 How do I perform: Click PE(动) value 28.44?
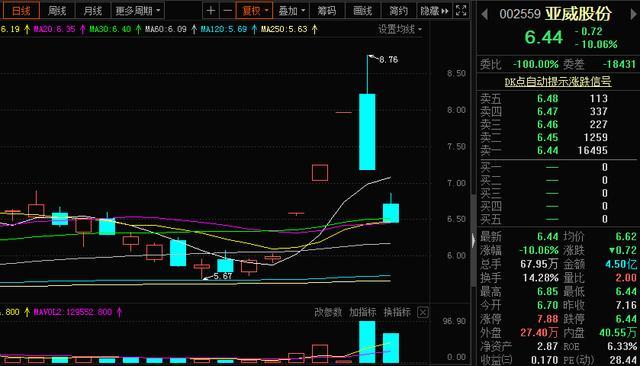click(x=623, y=360)
